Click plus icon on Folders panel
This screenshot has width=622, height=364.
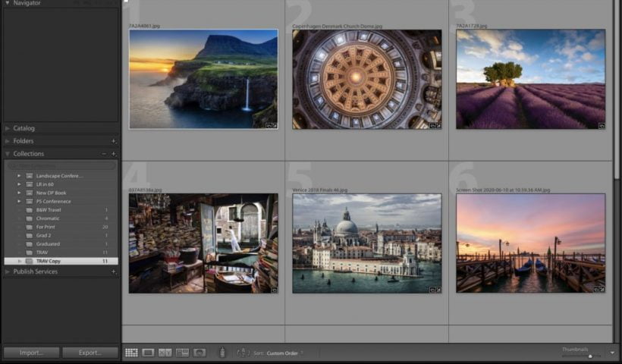[114, 141]
